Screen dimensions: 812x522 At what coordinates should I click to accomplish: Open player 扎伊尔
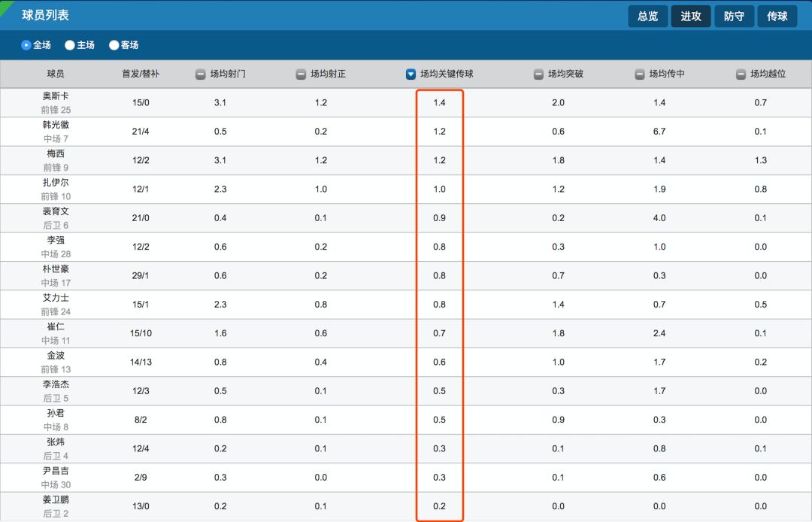point(56,183)
